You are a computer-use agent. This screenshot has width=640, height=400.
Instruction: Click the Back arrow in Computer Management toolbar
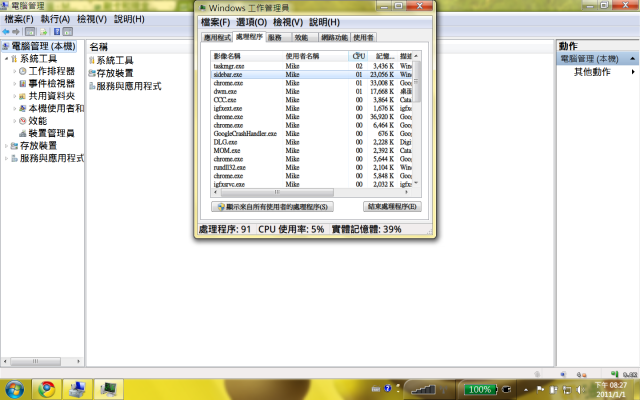(x=6, y=31)
